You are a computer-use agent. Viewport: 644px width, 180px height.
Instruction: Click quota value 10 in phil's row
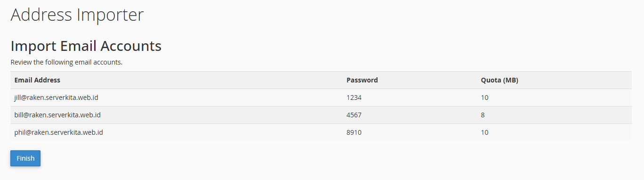(x=484, y=132)
